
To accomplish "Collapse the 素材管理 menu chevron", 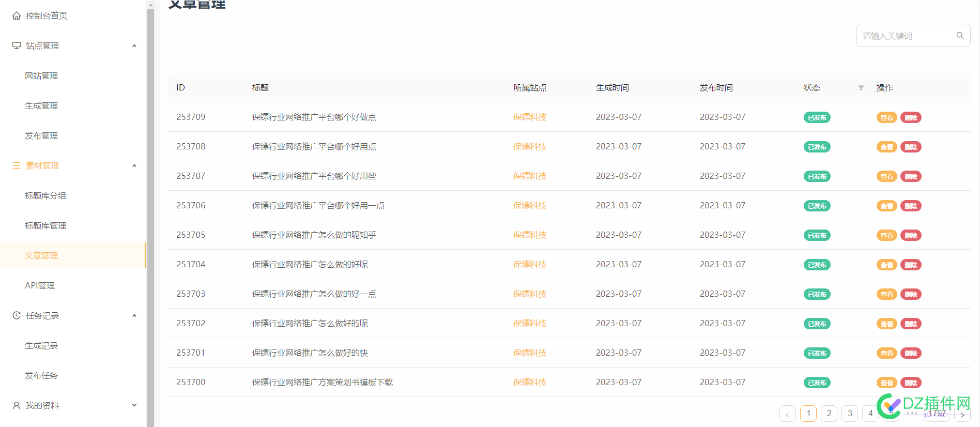I will (134, 166).
